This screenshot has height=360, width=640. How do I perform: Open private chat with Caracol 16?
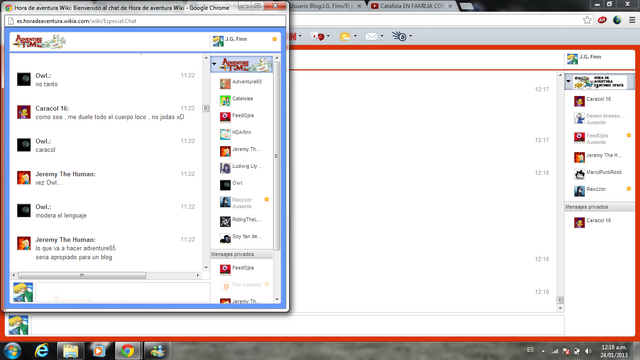coord(599,221)
